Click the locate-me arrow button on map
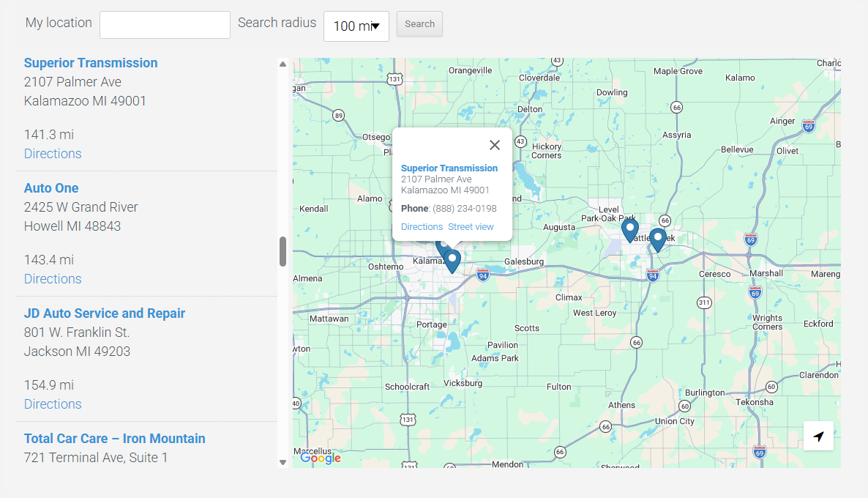Screen dimensions: 868x498 818,436
